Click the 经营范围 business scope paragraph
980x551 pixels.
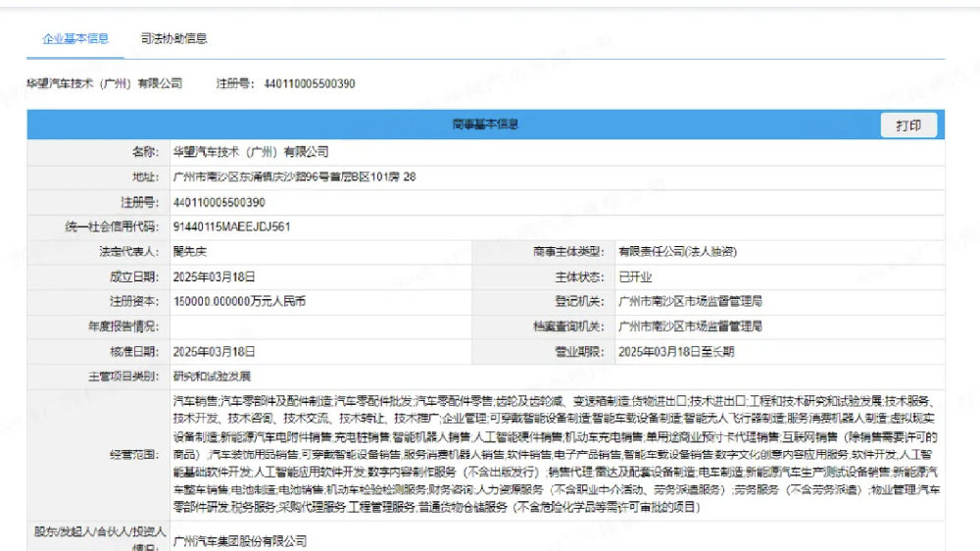point(557,454)
